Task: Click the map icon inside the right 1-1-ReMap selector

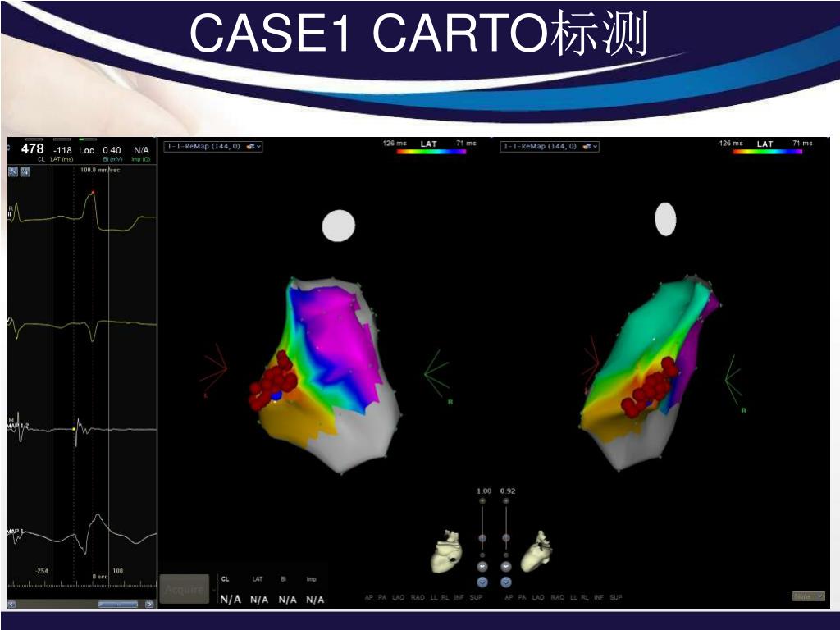Action: point(587,146)
